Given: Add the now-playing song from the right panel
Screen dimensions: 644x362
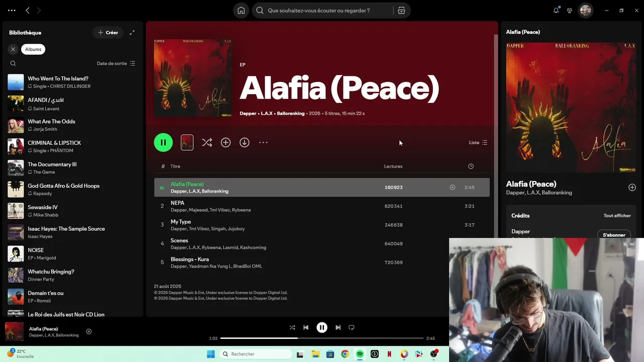Looking at the screenshot, I should pyautogui.click(x=632, y=188).
